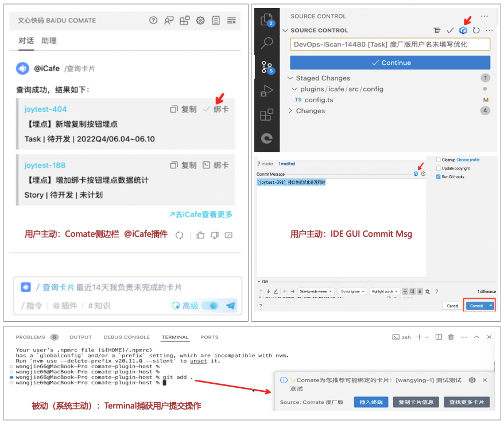Regenerate the answer with the refresh icon
Screen dimensions: 504x424
tap(179, 236)
